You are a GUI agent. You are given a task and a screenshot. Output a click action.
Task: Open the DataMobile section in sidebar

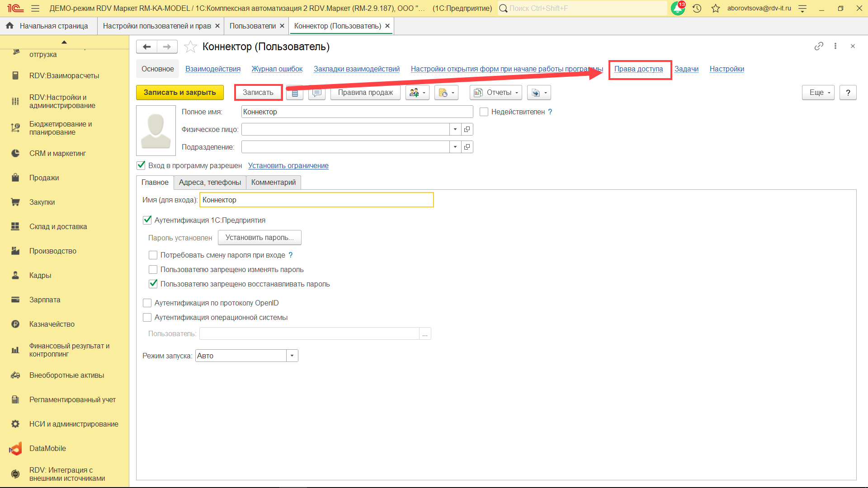47,448
